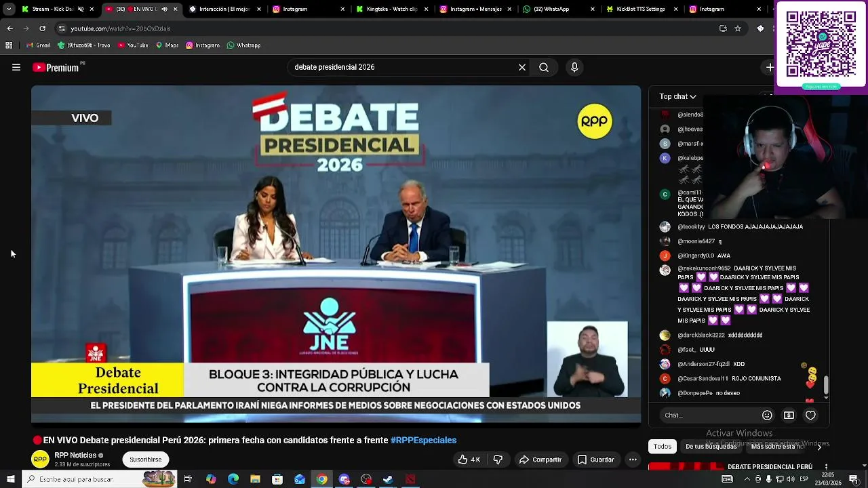
Task: Unmute the Stream Kick tab audio icon
Action: 81,9
